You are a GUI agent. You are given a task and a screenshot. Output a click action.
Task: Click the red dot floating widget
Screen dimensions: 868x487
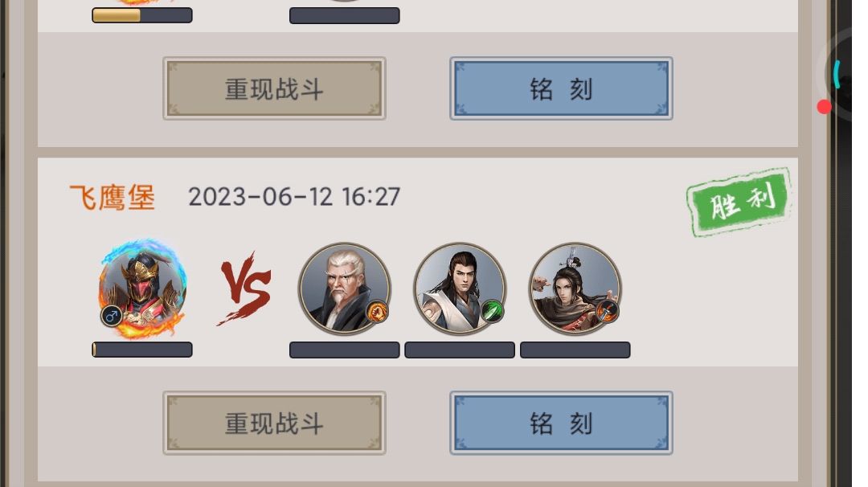824,107
